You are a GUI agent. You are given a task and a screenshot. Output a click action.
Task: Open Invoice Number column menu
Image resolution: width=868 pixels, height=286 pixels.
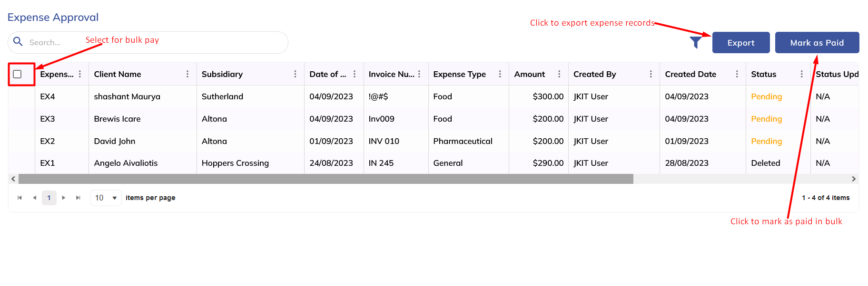[x=419, y=74]
